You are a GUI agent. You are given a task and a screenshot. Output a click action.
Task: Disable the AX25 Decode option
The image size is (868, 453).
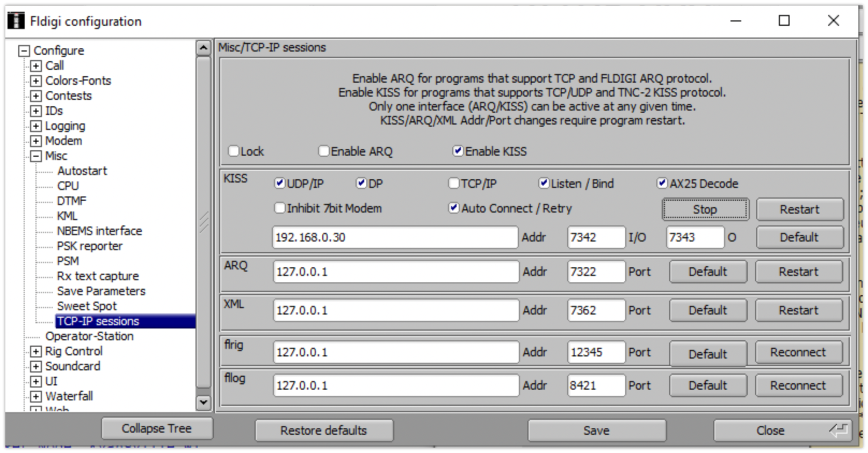[662, 184]
